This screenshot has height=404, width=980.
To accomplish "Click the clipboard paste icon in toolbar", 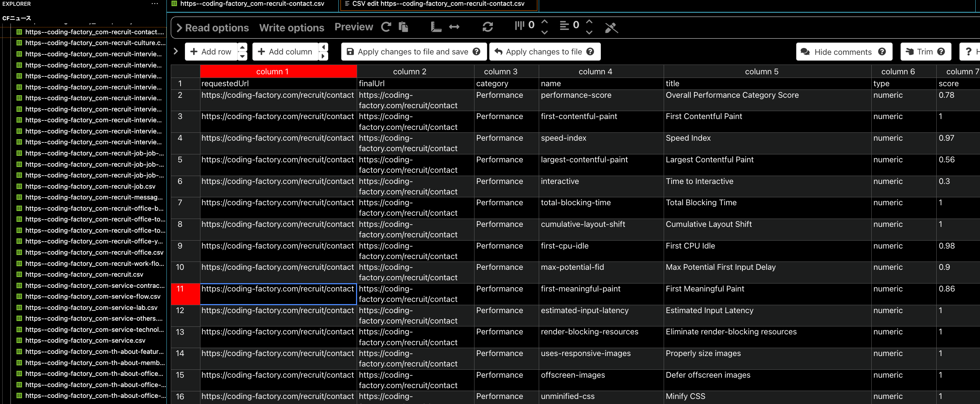I will (x=403, y=27).
